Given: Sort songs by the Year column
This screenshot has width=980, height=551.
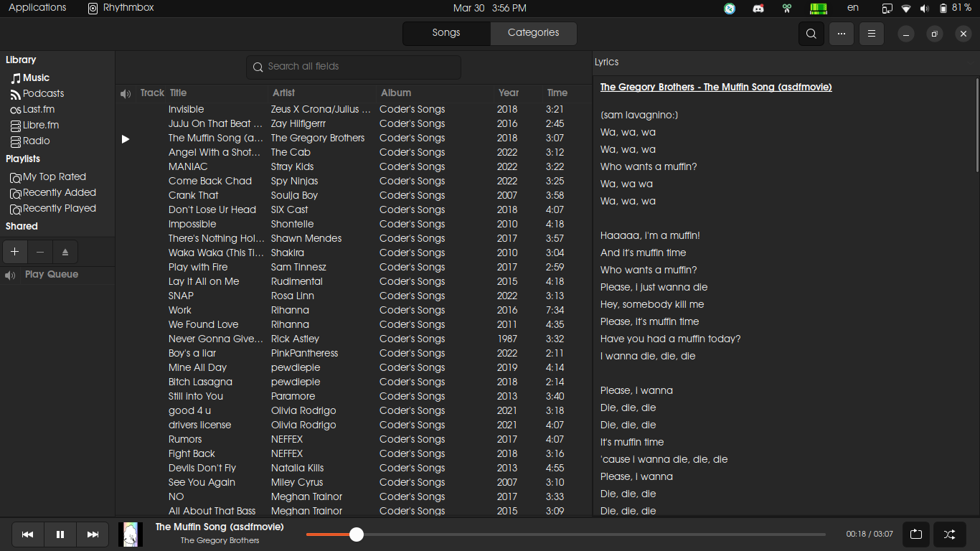Looking at the screenshot, I should [x=509, y=93].
